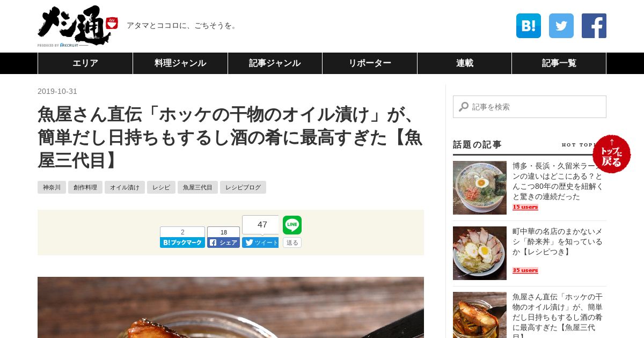Image resolution: width=644 pixels, height=338 pixels.
Task: Open the 町中華 酔来丼 article link
Action: click(x=558, y=241)
